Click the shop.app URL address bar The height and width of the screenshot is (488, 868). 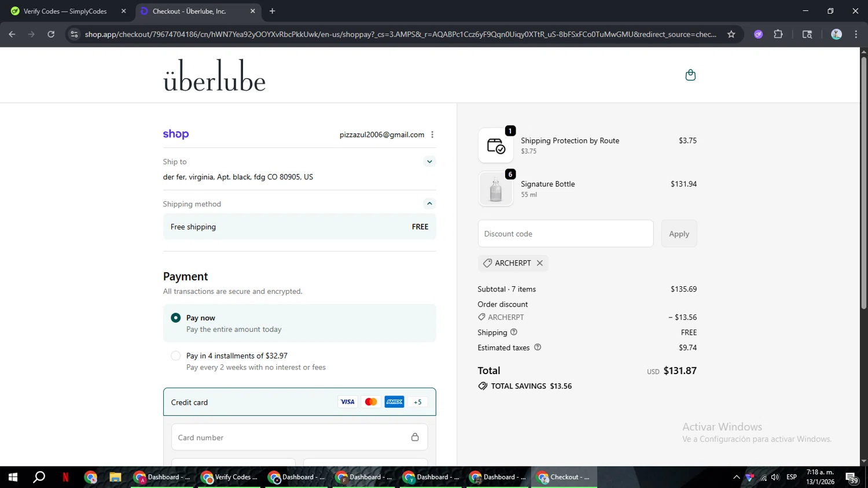(400, 34)
